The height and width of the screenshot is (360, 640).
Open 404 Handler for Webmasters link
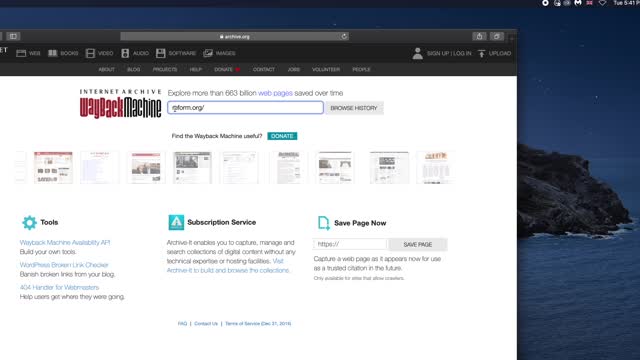[x=59, y=287]
